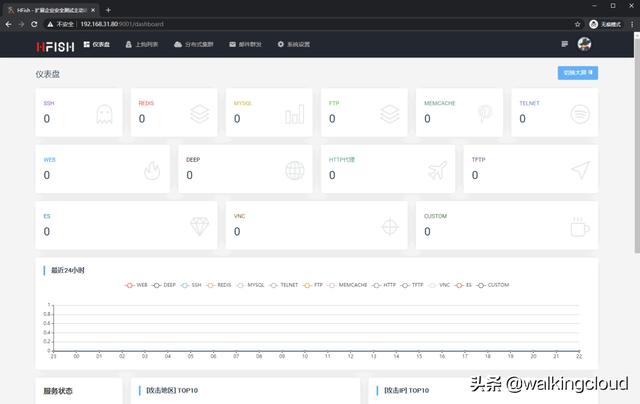The image size is (640, 404).
Task: Click the round icon on TELNET card
Action: pyautogui.click(x=580, y=114)
